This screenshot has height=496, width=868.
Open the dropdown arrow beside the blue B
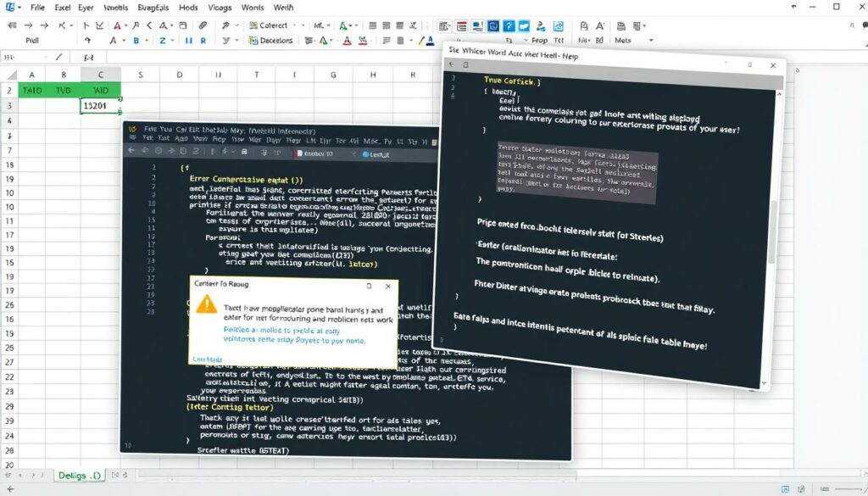pos(146,41)
